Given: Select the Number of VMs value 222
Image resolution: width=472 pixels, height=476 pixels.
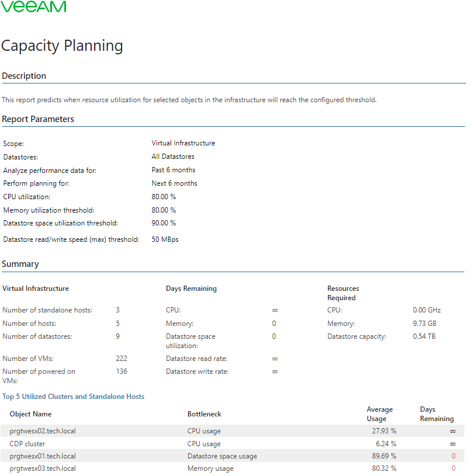Looking at the screenshot, I should (122, 359).
